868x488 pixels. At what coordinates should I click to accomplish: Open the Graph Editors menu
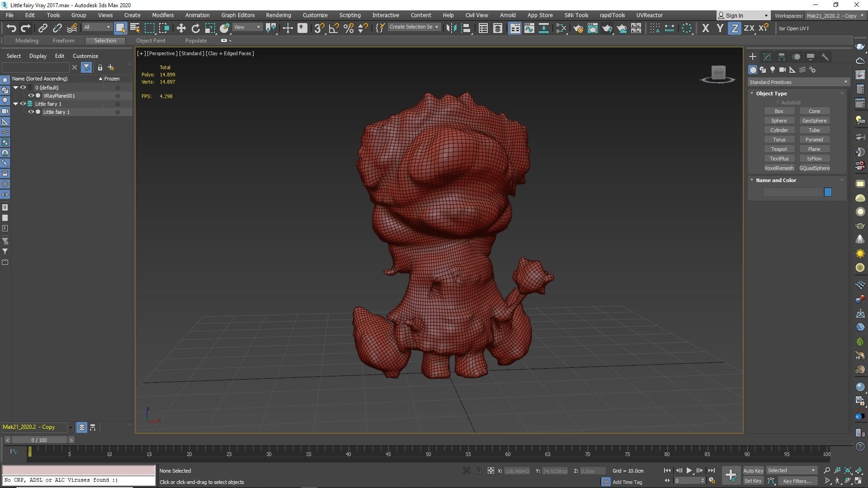(238, 15)
